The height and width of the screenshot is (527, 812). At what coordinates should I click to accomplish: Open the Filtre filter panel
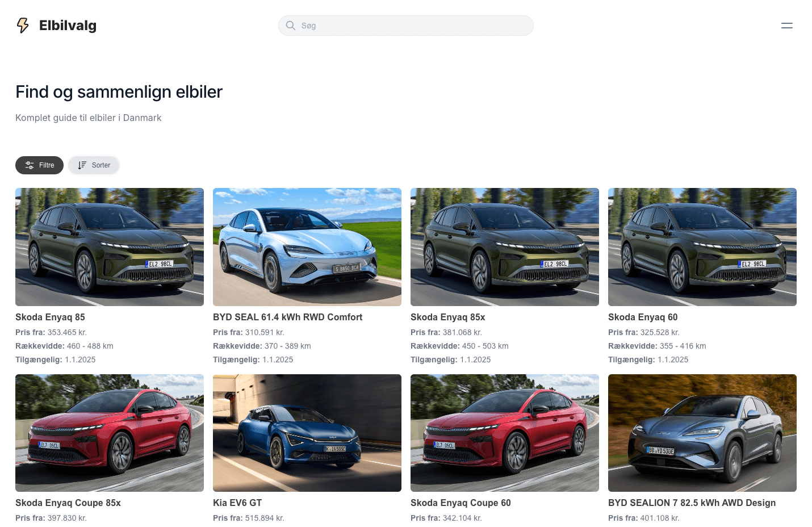click(x=39, y=165)
